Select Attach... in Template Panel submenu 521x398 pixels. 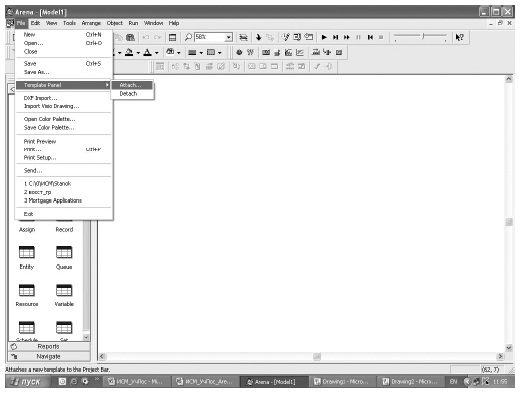(132, 85)
